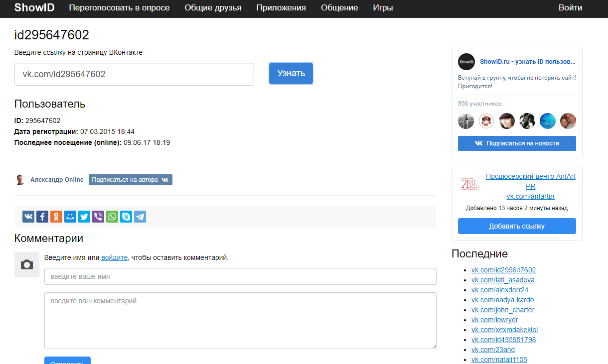Viewport: 608px width, 364px height.
Task: Open Игры menu item
Action: [383, 8]
